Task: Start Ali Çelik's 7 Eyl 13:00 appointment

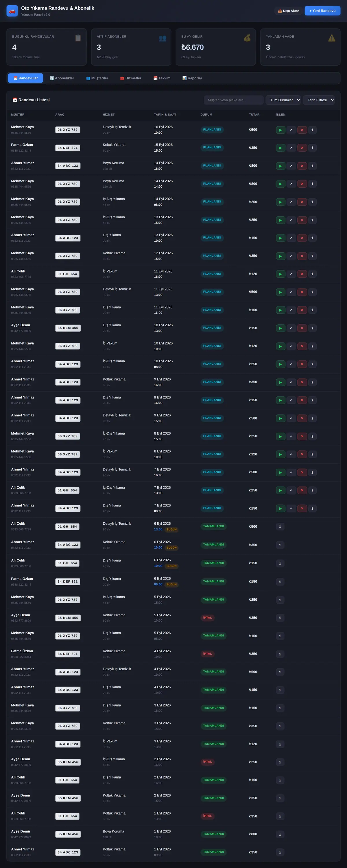Action: (x=280, y=490)
